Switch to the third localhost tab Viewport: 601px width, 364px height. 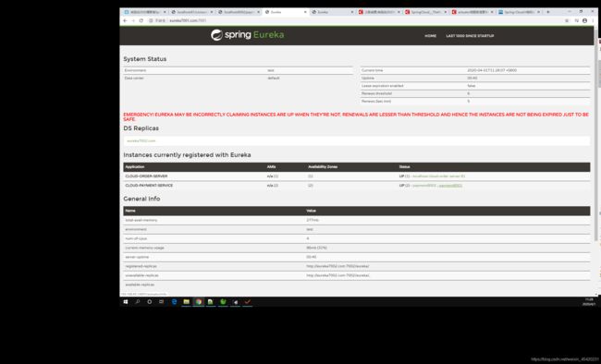[x=239, y=12]
